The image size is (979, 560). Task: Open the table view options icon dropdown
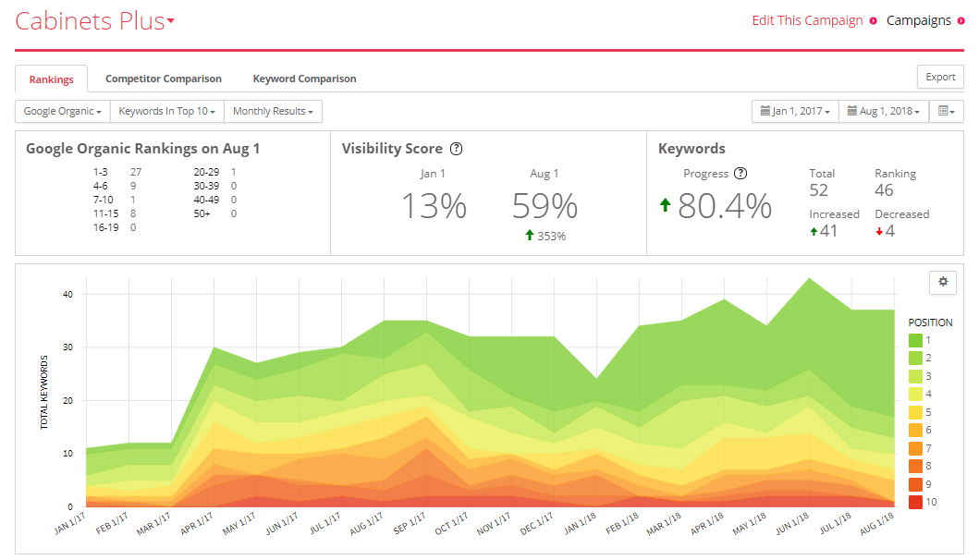coord(947,111)
